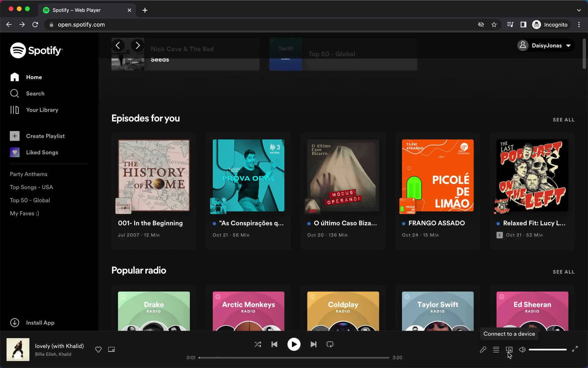
Task: Open Search from the sidebar
Action: pyautogui.click(x=27, y=94)
